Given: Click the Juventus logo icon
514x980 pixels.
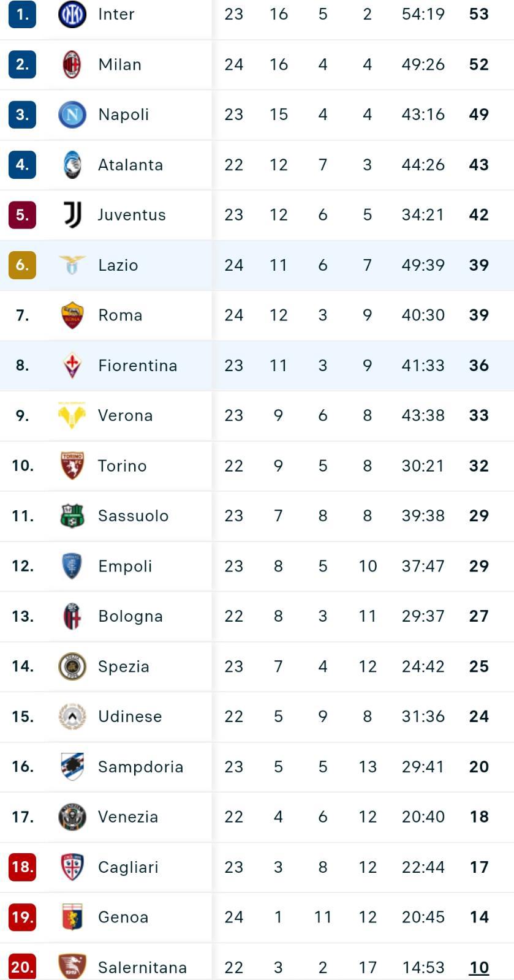Looking at the screenshot, I should click(x=72, y=215).
